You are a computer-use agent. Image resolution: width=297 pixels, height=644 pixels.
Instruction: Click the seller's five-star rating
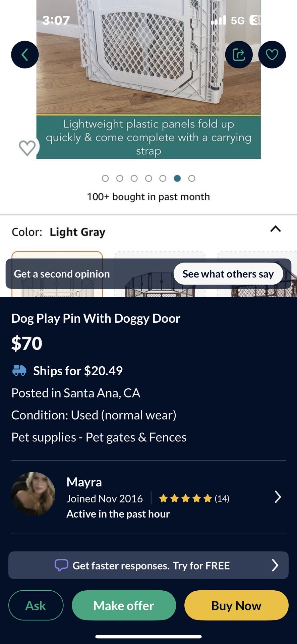click(185, 499)
